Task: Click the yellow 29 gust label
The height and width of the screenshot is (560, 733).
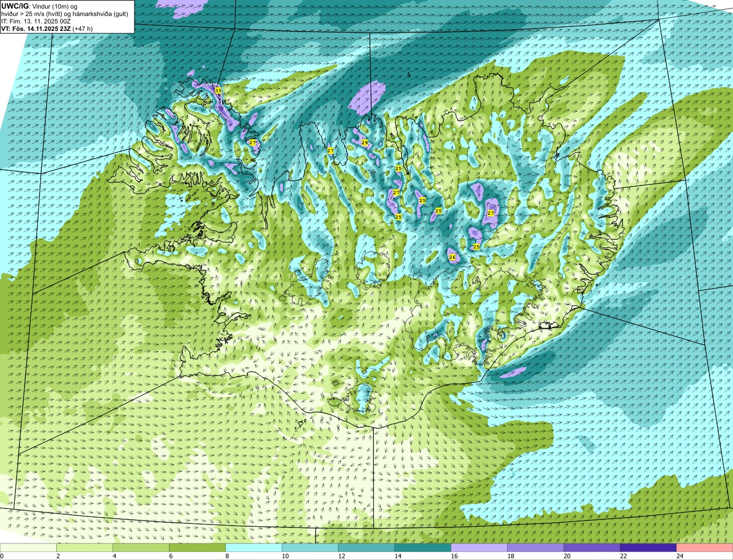Action: click(x=364, y=142)
